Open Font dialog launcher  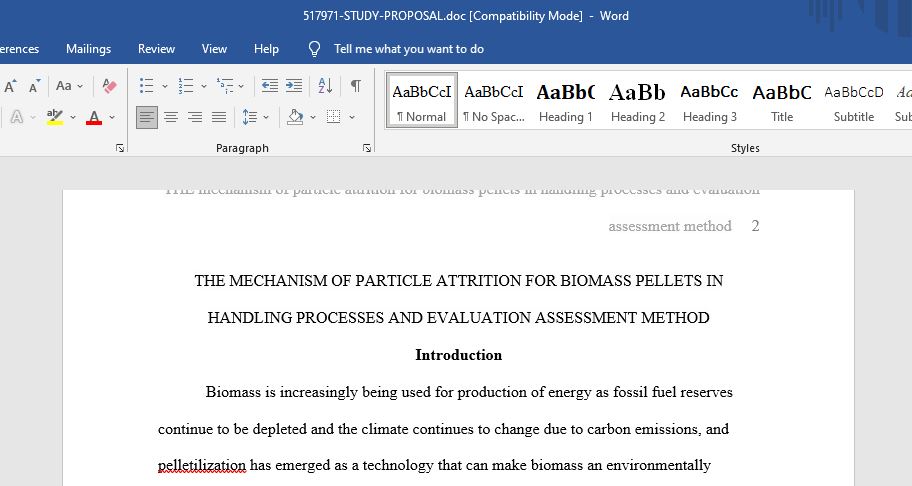[x=120, y=148]
